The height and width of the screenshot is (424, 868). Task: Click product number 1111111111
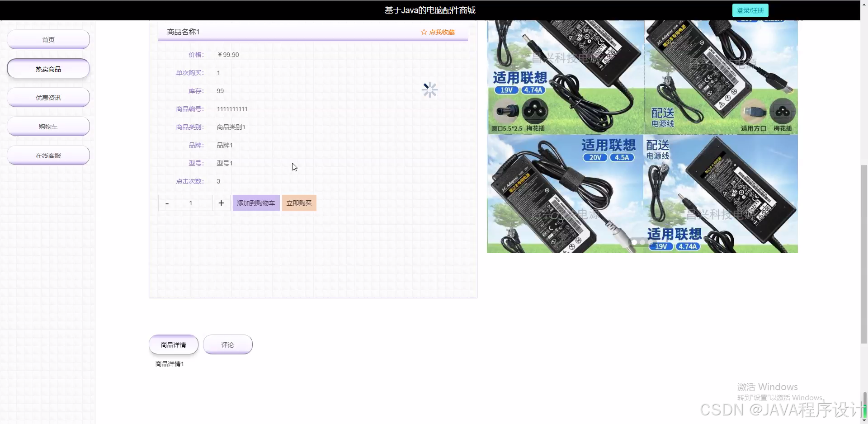coord(232,109)
